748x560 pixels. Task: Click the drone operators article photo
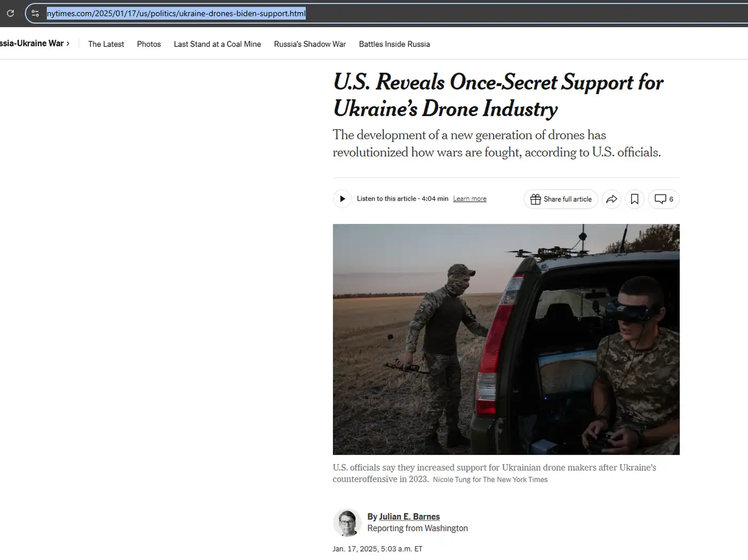tap(505, 339)
